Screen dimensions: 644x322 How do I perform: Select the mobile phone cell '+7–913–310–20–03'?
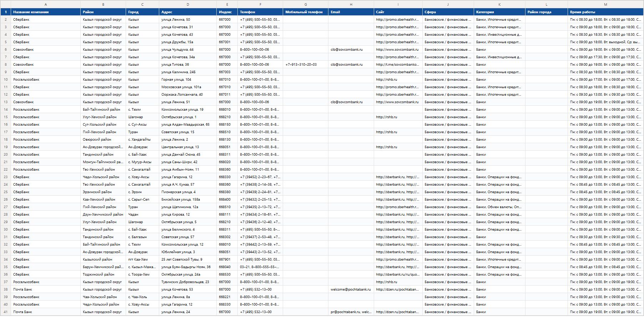coord(306,65)
